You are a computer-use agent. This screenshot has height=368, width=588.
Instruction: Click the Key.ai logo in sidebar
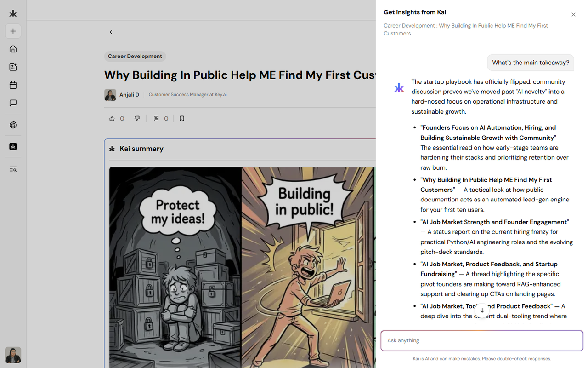13,14
